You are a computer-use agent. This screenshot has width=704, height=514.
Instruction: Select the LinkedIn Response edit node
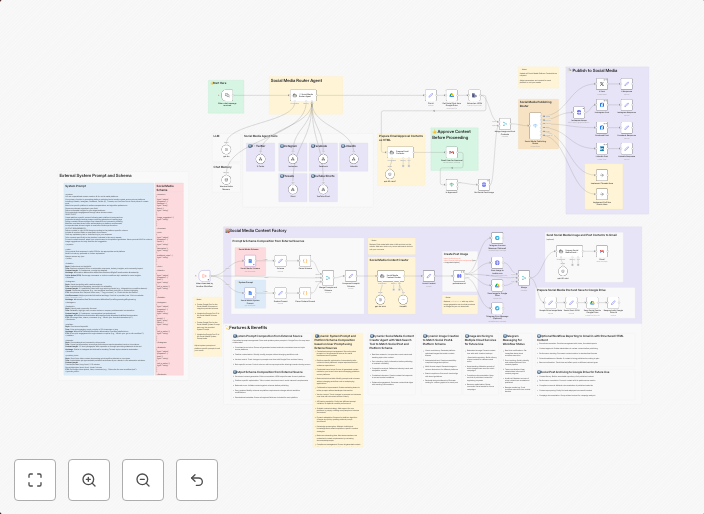(626, 149)
